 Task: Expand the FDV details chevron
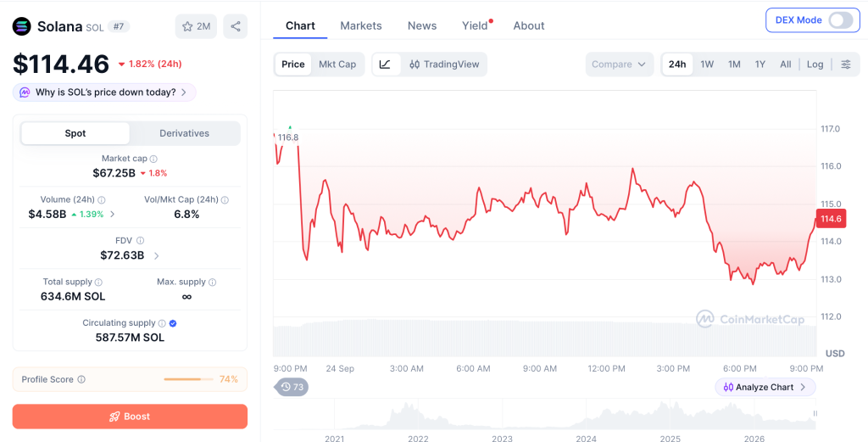(x=157, y=255)
